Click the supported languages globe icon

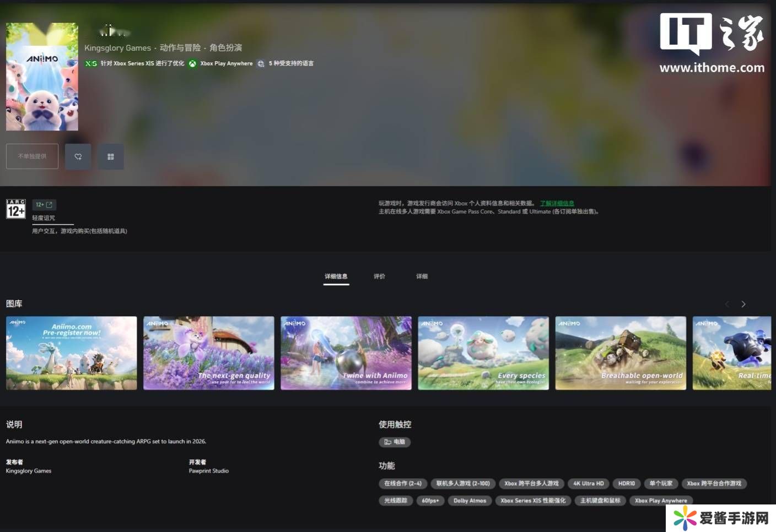[261, 64]
